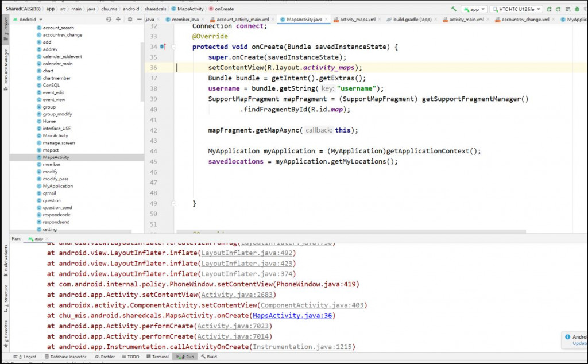
Task: Select question_send in project tree
Action: (57, 208)
